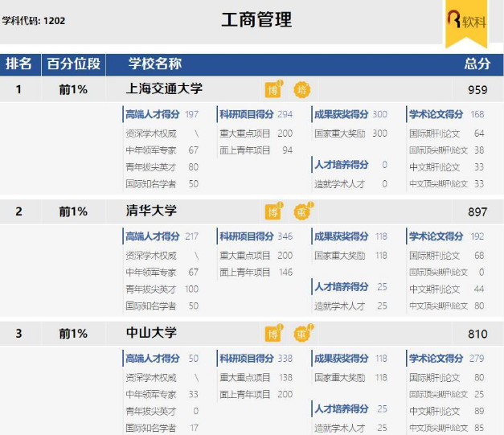Click 面上青年项目 row under 上海交通大学
504x435 pixels.
click(x=256, y=150)
